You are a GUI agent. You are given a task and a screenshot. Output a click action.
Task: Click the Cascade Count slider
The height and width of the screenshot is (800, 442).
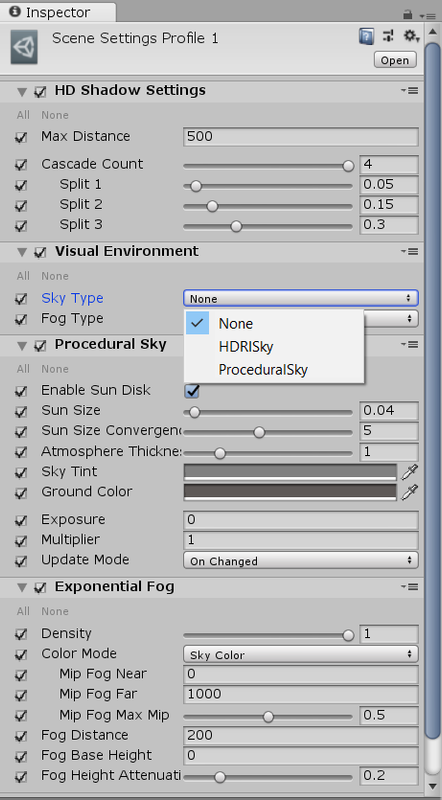point(268,166)
